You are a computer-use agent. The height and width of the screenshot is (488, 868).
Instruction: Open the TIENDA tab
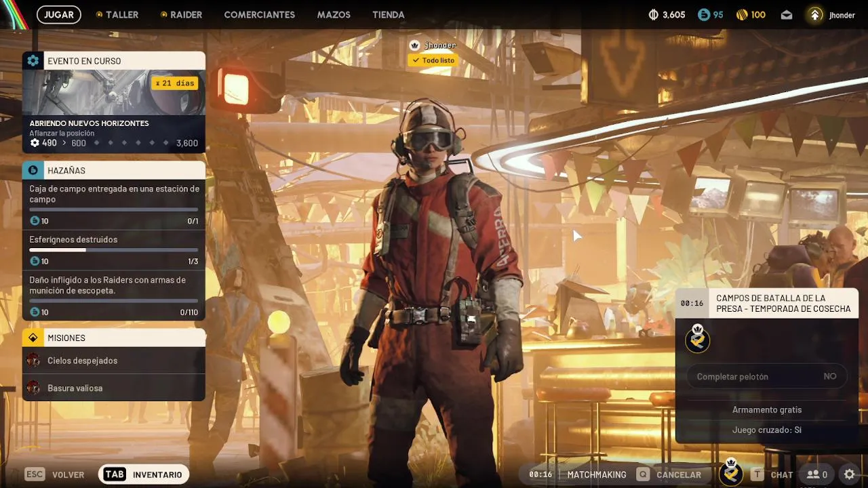[x=389, y=14]
